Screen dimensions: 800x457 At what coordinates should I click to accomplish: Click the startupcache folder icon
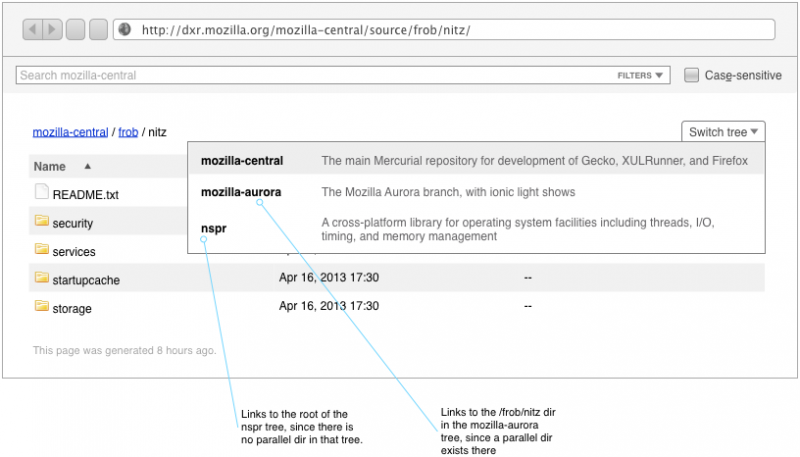pyautogui.click(x=42, y=277)
